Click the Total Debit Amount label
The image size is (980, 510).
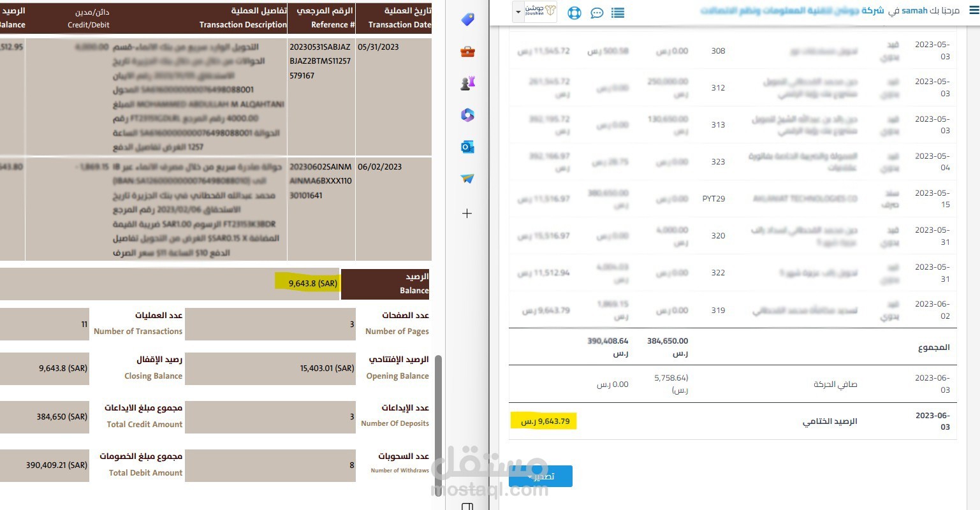coord(145,473)
